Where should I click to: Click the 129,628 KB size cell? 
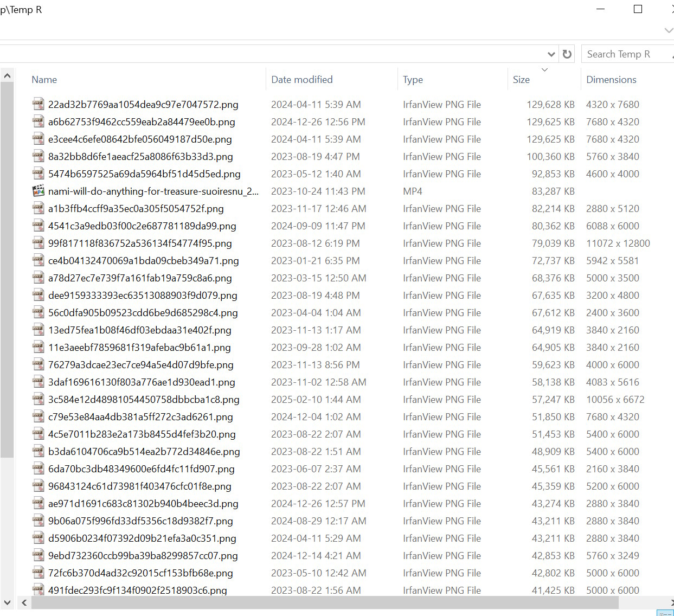(550, 105)
